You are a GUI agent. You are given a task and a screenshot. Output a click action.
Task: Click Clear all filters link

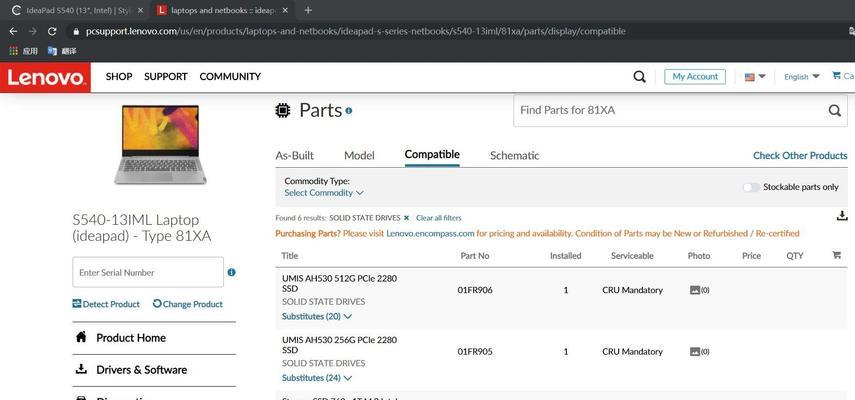pos(438,218)
